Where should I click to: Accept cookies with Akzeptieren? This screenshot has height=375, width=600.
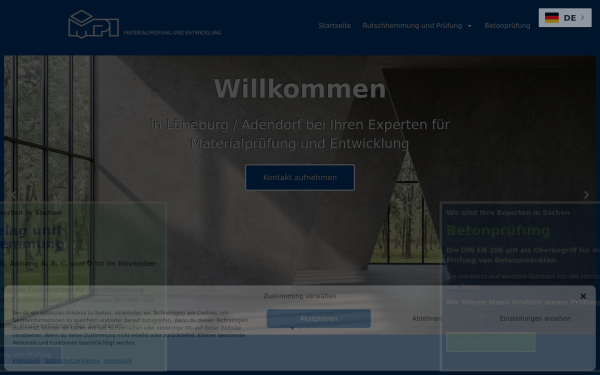(319, 318)
